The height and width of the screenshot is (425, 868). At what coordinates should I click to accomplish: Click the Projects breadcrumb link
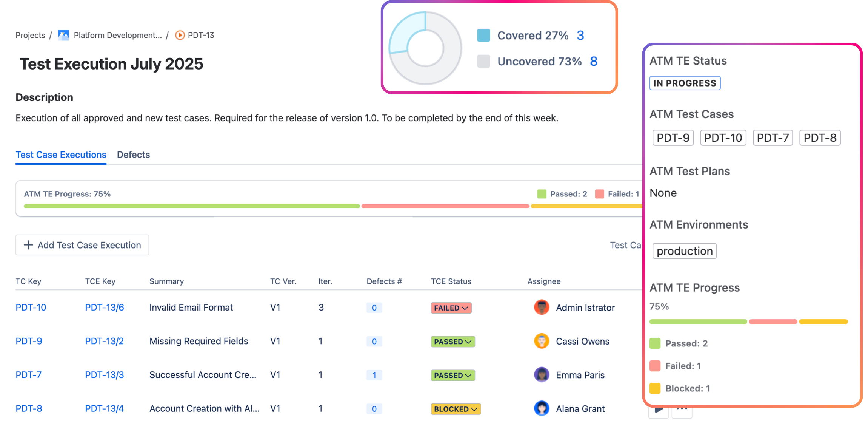point(30,35)
